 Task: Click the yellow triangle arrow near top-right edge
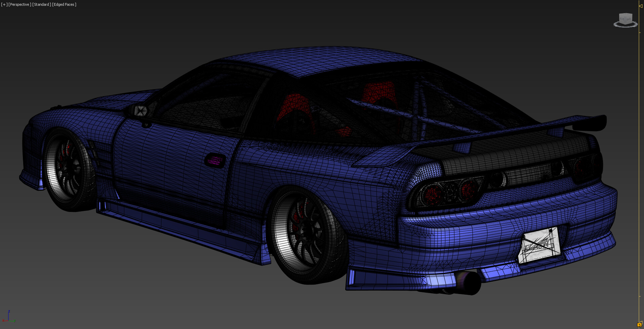641,6
